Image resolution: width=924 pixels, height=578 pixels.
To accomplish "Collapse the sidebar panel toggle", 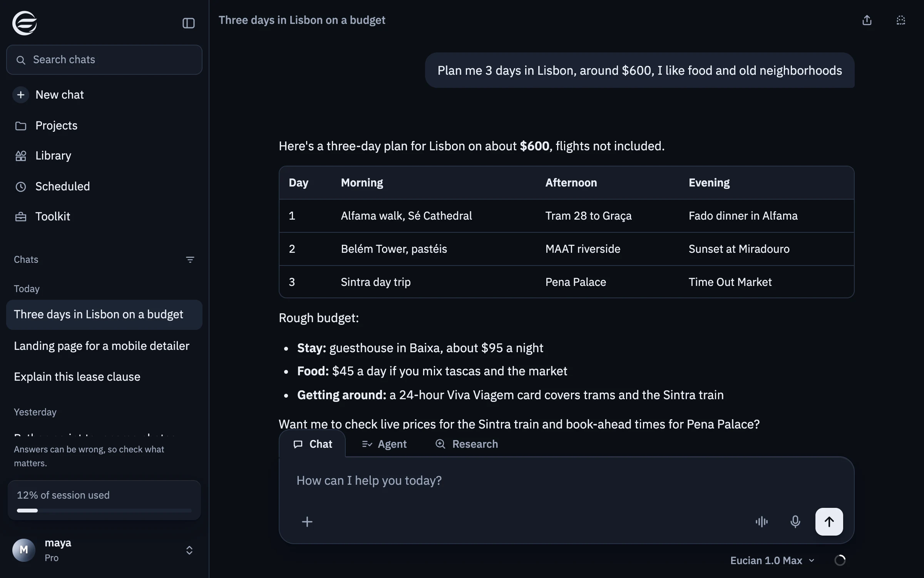I will click(x=188, y=23).
